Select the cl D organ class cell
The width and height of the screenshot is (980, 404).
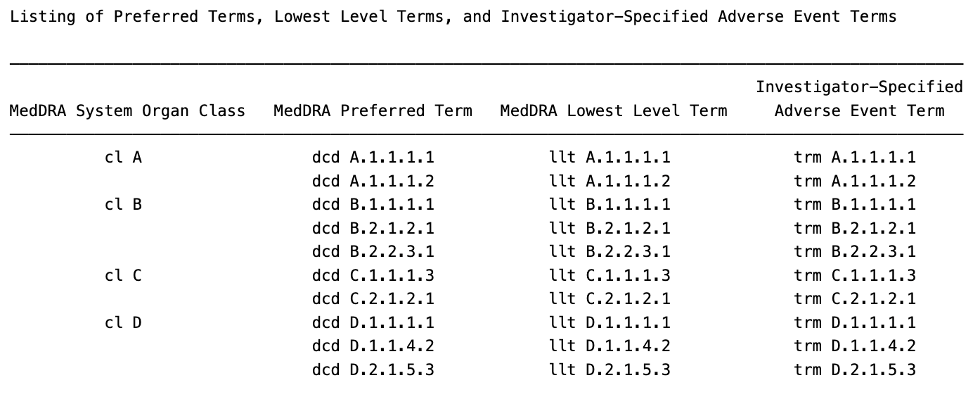[123, 322]
